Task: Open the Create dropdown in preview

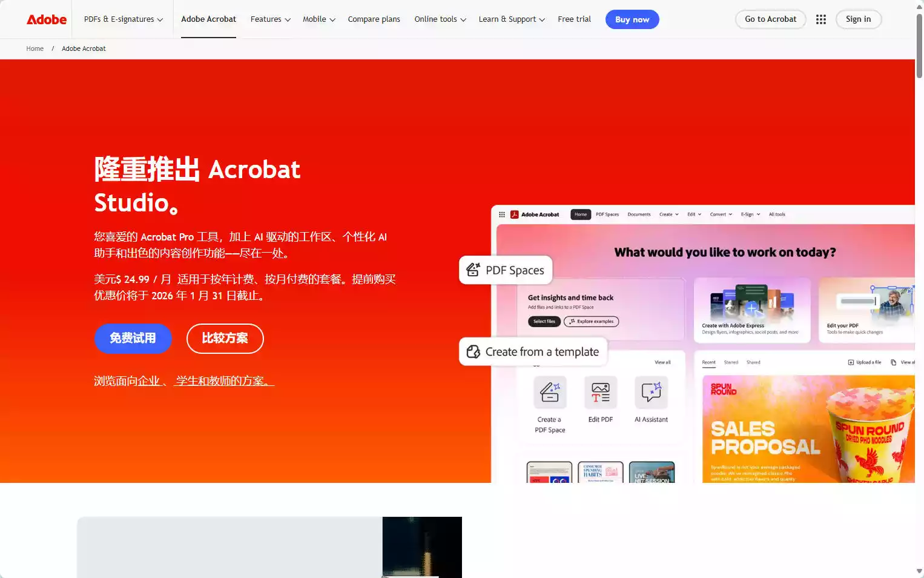Action: (669, 214)
